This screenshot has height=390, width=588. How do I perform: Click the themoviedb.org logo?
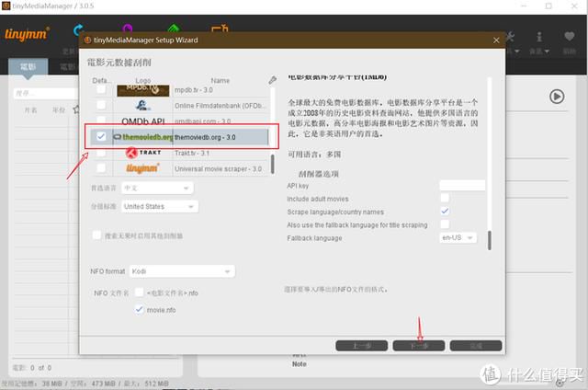click(143, 137)
